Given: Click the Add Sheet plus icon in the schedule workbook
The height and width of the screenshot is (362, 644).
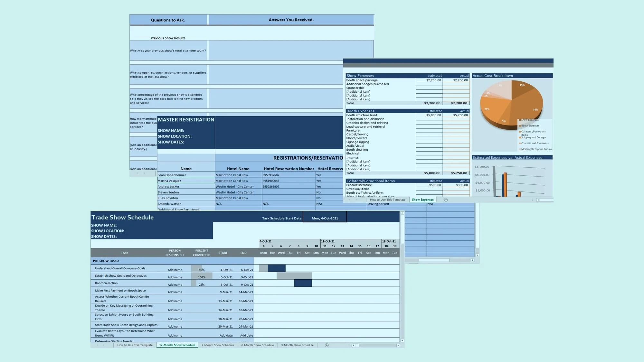Looking at the screenshot, I should (x=326, y=345).
